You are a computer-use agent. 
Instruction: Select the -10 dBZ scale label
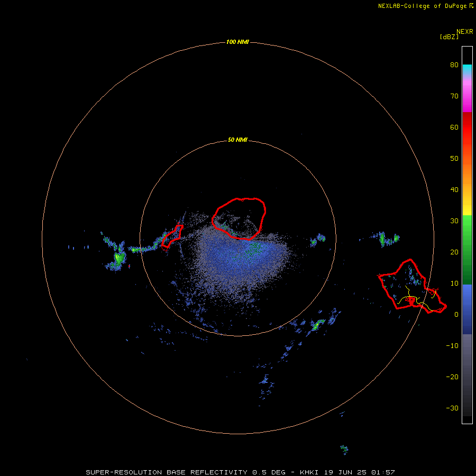pos(452,346)
